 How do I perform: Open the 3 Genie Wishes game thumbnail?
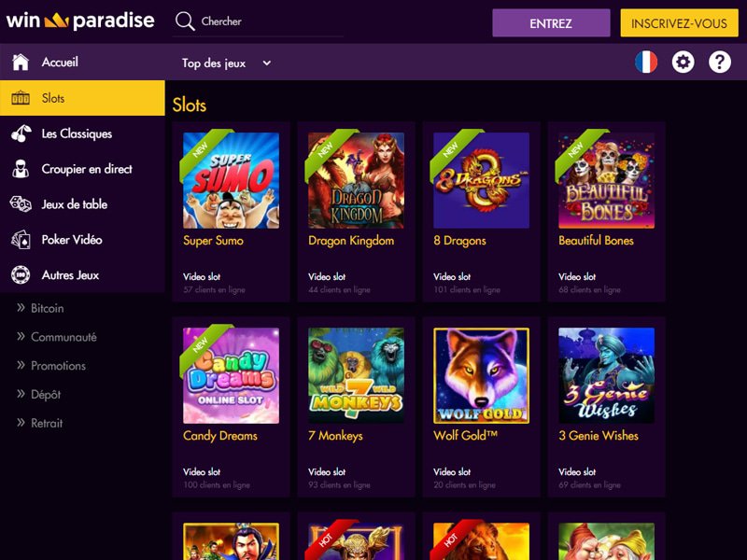[606, 376]
